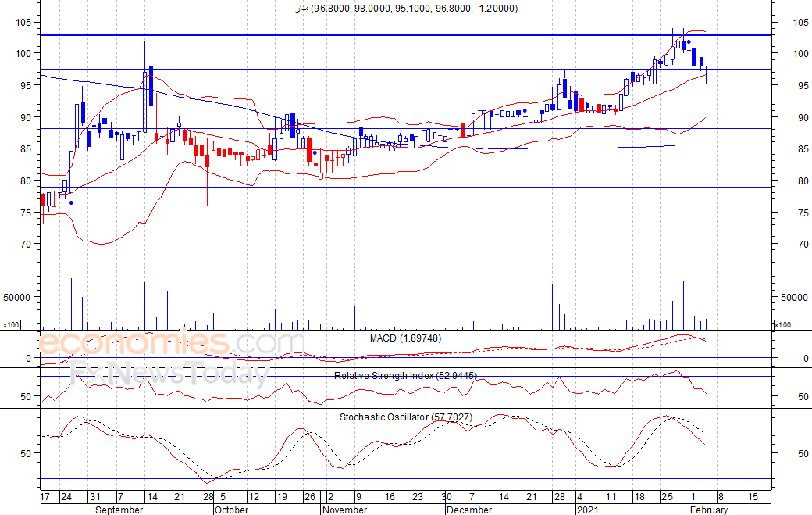Screen dimensions: 812x515
Task: Select the 2021 year label
Action: click(588, 510)
